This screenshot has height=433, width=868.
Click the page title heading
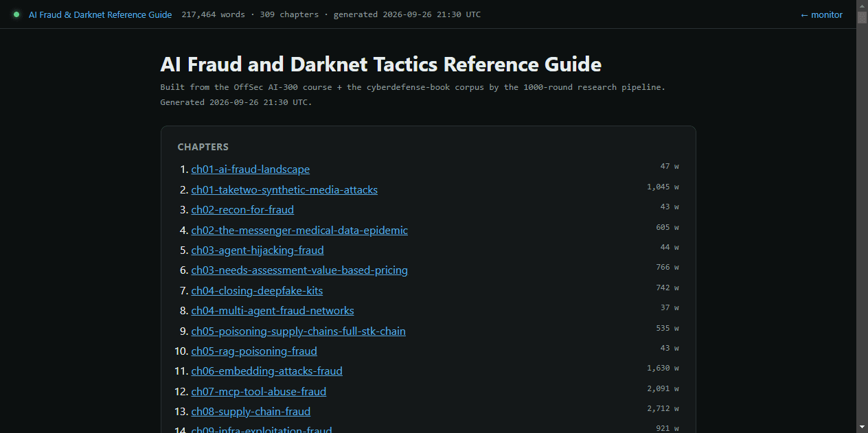point(380,65)
